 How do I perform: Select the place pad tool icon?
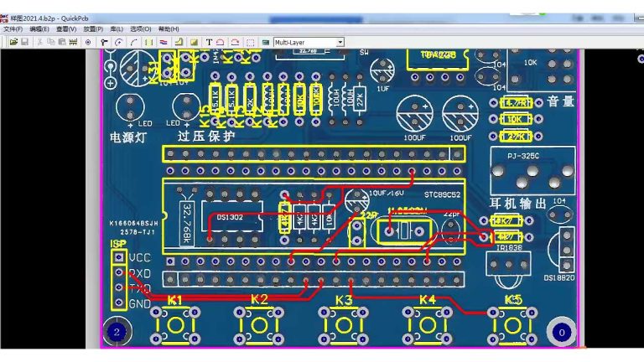tap(88, 42)
